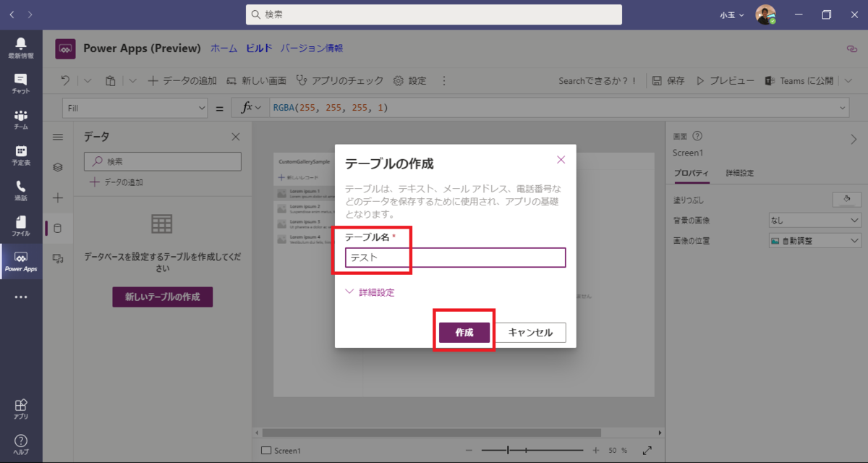Click プレビュー play button
Viewport: 868px width, 463px height.
pyautogui.click(x=726, y=80)
